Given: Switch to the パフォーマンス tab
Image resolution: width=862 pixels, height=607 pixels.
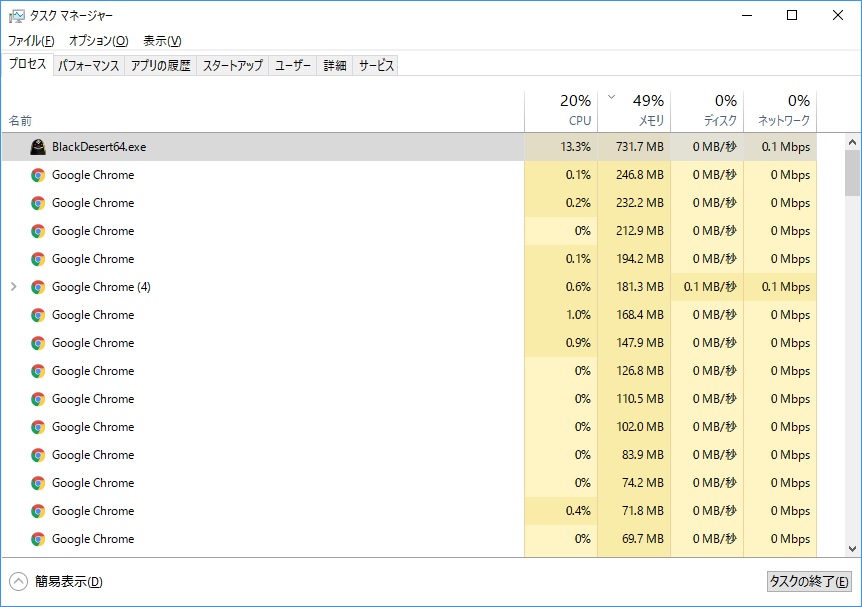Looking at the screenshot, I should coord(89,65).
